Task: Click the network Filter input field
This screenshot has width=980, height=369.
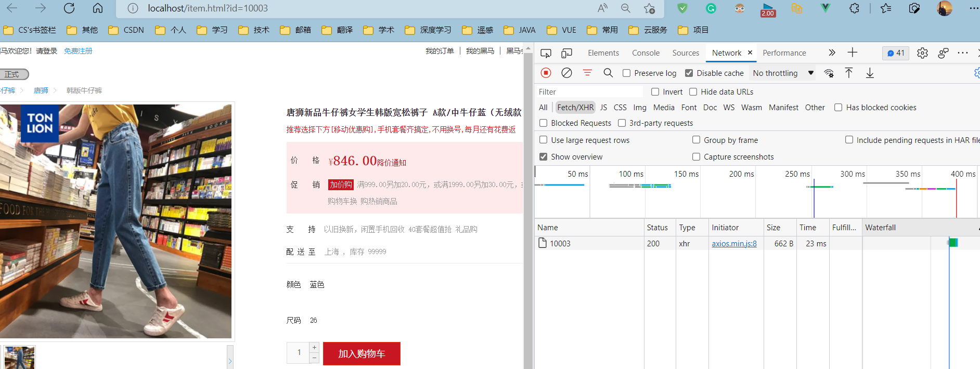Action: coord(589,92)
